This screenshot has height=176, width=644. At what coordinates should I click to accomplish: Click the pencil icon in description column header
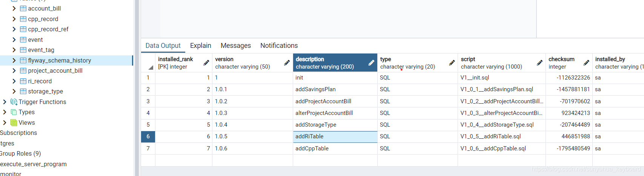point(371,63)
